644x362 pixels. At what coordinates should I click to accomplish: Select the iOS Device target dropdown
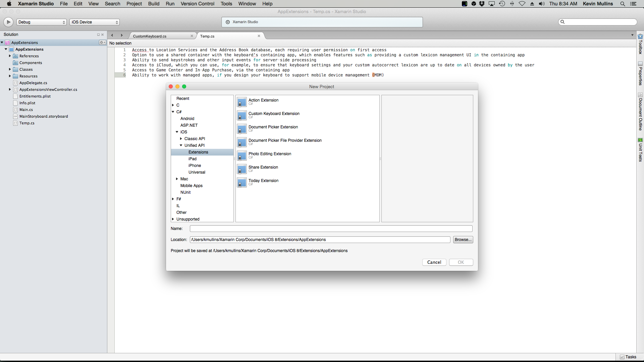(95, 22)
